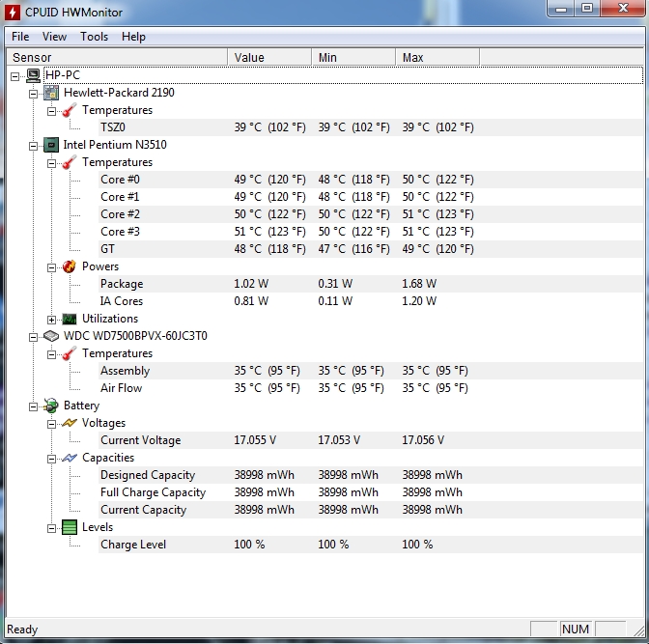
Task: Select the Full Charge Capacity row
Action: (x=371, y=492)
